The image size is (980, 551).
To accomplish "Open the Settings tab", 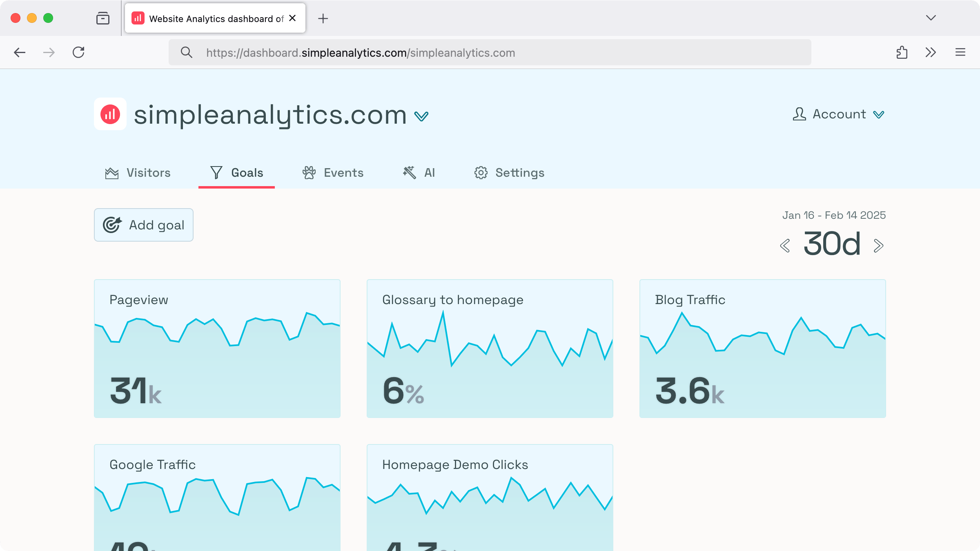I will 509,173.
